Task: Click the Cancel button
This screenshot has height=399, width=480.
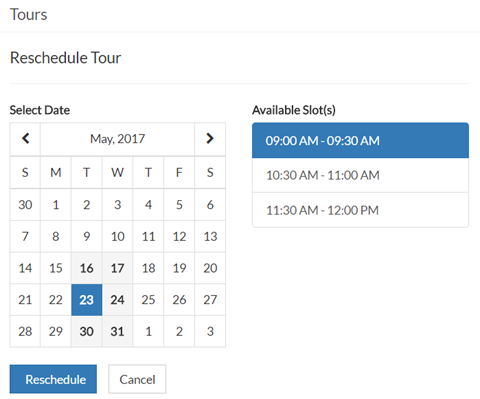Action: 137,379
